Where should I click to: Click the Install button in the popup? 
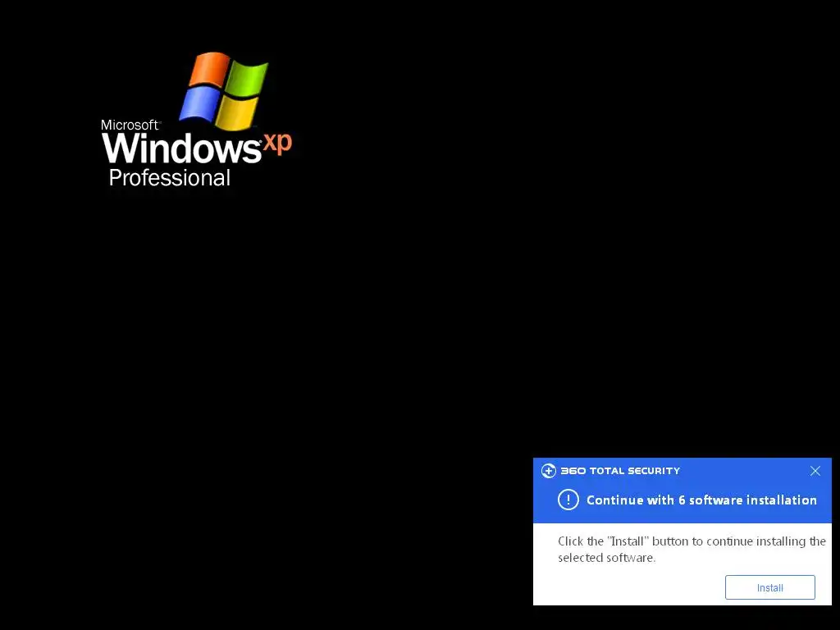(769, 587)
